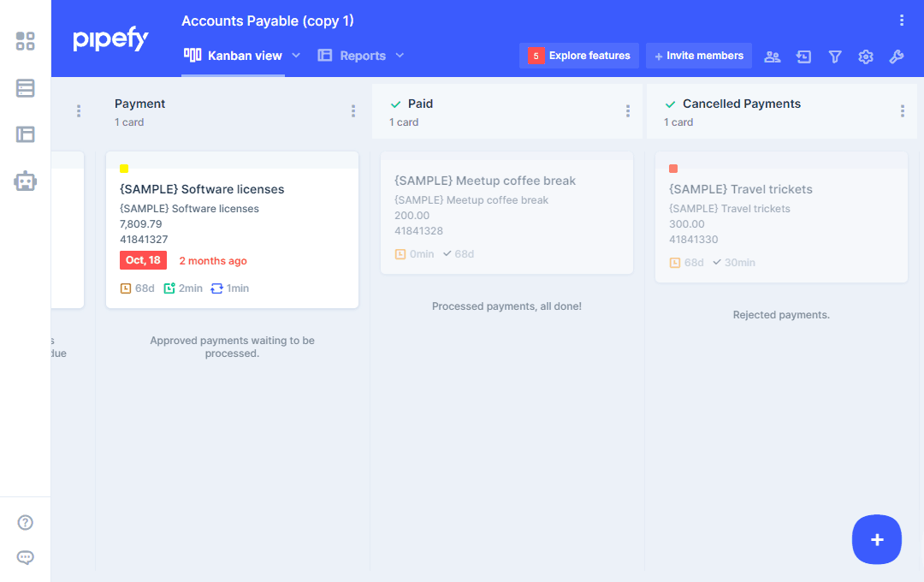The height and width of the screenshot is (582, 924).
Task: Click the yellow label on Software licenses card
Action: click(124, 169)
